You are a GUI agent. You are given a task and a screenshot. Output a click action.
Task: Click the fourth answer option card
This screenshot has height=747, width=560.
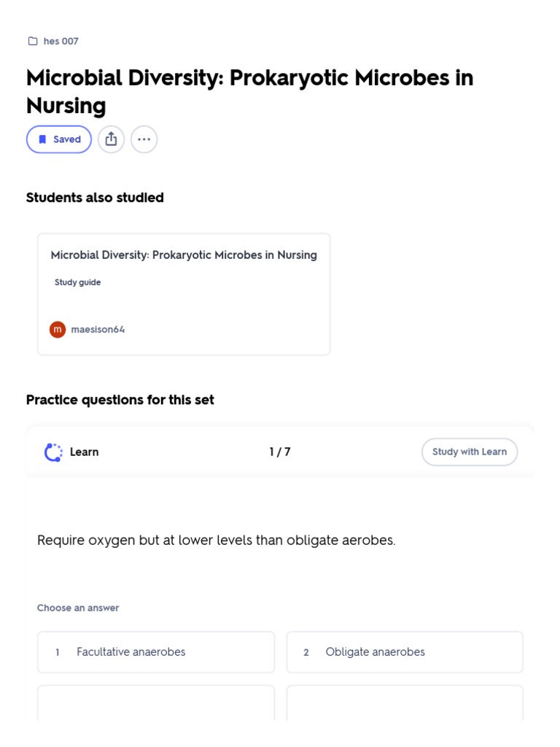coord(405,703)
